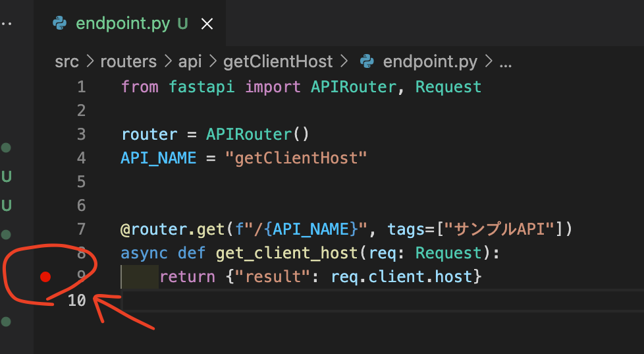Click line number 10 in gutter
Viewport: 644px width, 354px height.
[77, 300]
